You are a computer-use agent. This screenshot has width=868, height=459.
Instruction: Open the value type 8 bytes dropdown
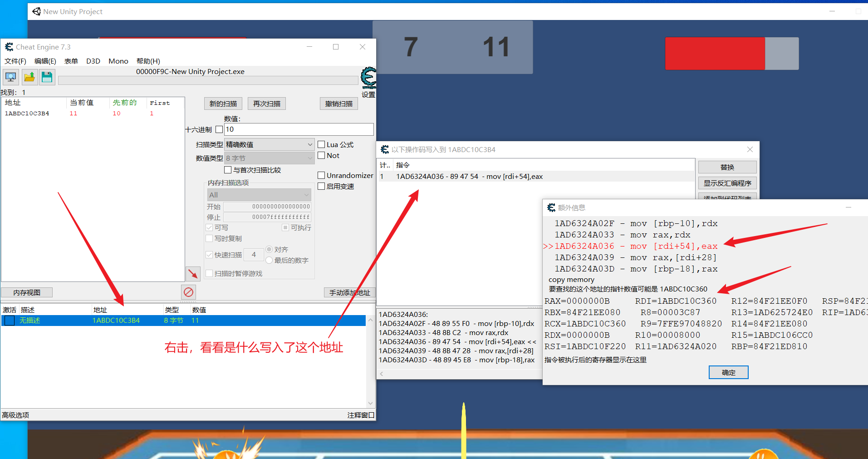pyautogui.click(x=269, y=158)
